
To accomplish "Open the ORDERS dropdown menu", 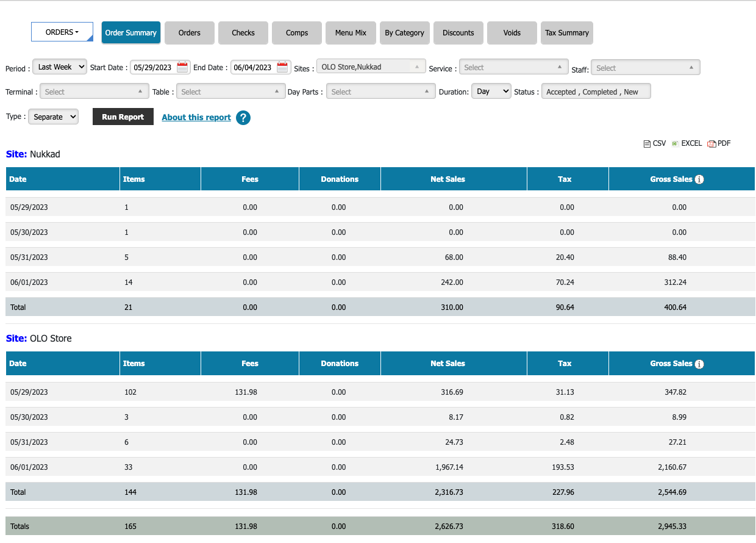I will (62, 32).
